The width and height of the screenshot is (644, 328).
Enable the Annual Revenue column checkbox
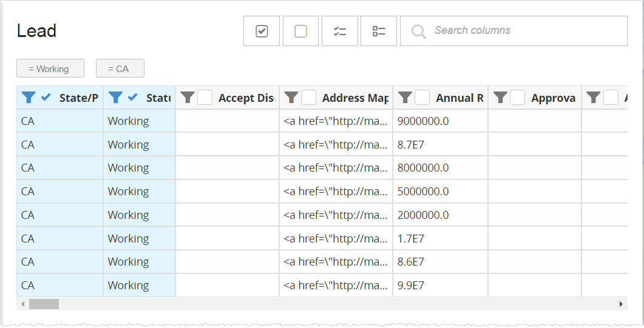[x=422, y=98]
